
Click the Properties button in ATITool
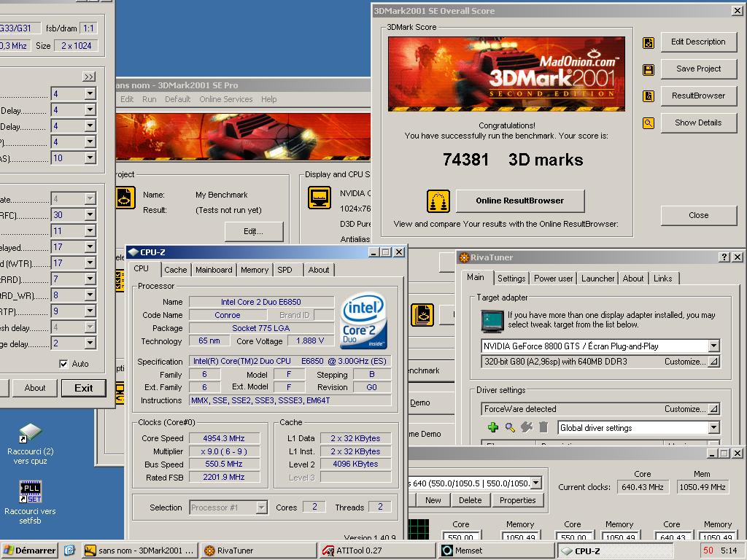tap(518, 500)
